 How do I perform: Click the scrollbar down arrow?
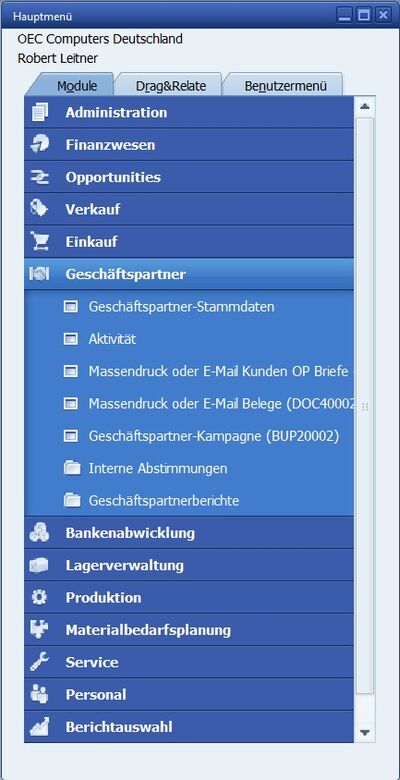pyautogui.click(x=365, y=732)
